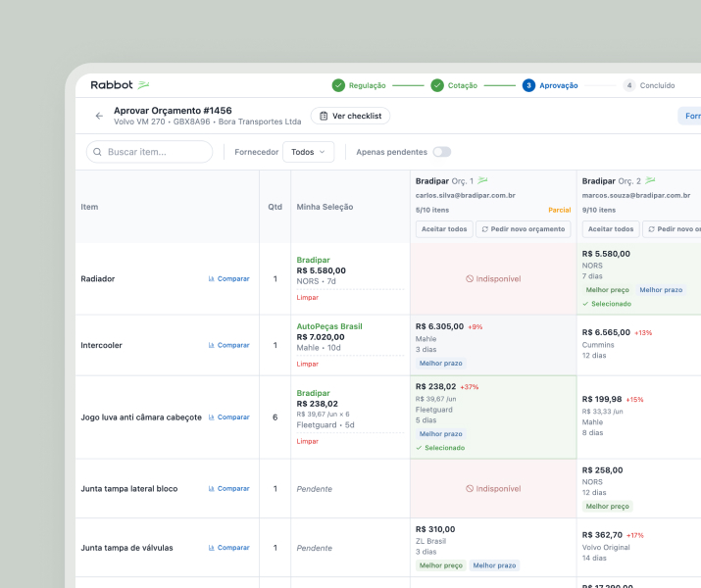Image resolution: width=701 pixels, height=588 pixels.
Task: Click the Aprovar Orçamento #1456 title
Action: point(173,111)
